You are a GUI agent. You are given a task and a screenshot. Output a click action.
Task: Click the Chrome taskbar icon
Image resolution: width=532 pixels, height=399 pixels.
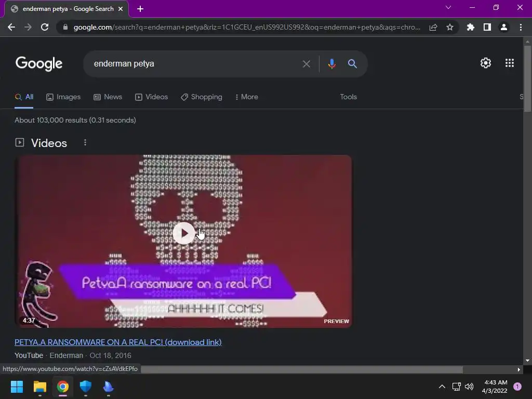[63, 387]
